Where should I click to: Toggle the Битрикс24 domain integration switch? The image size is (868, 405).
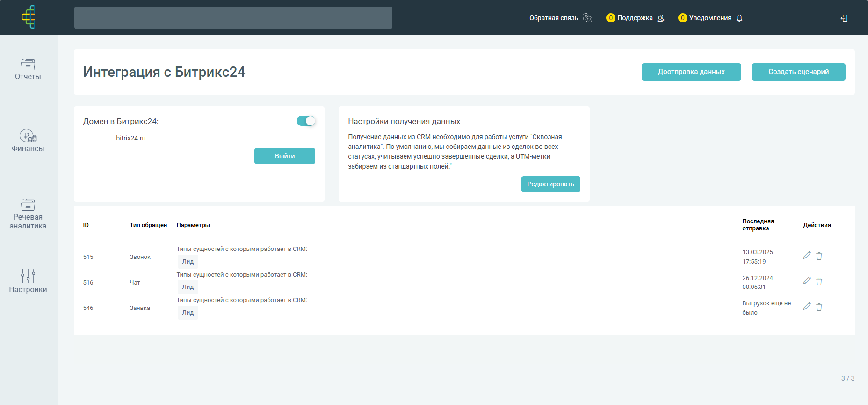tap(306, 121)
